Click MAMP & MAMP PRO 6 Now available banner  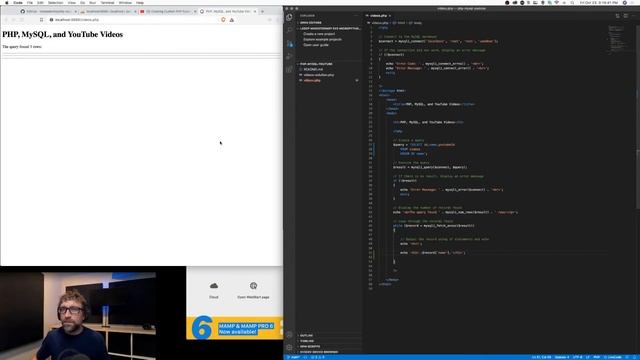235,328
